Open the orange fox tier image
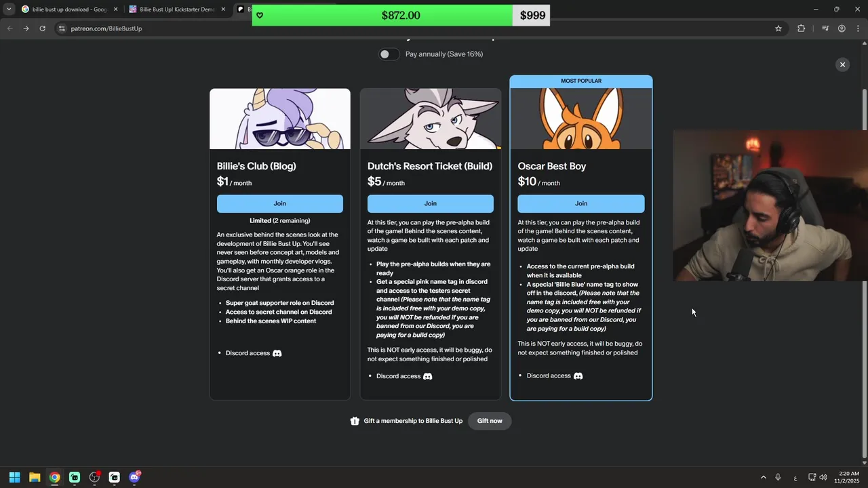This screenshot has width=868, height=488. coord(581,119)
